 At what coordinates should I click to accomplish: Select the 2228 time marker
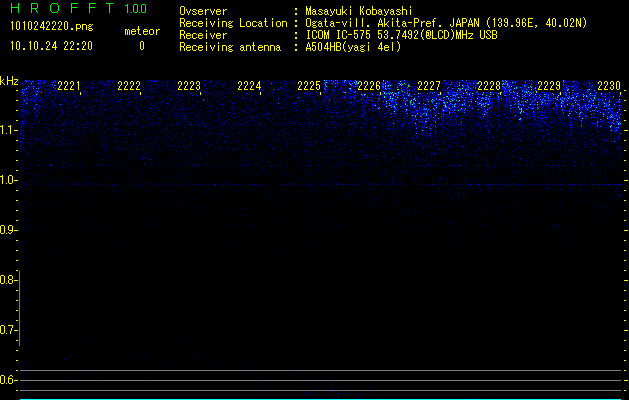click(489, 86)
